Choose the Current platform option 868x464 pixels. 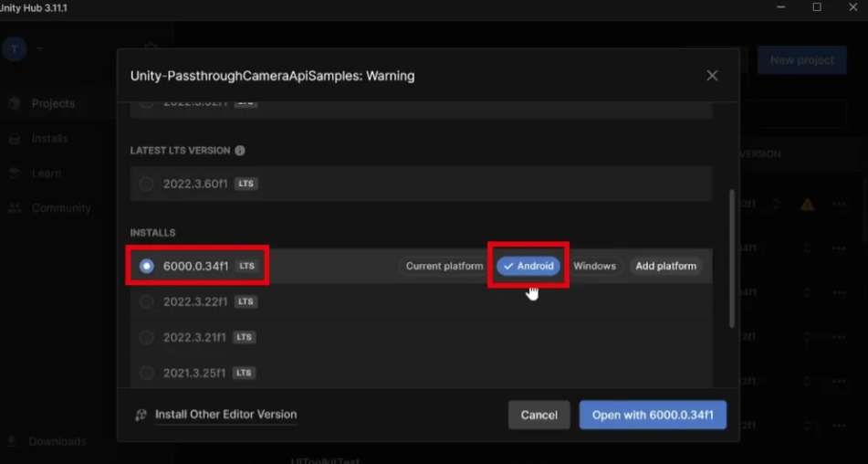pyautogui.click(x=444, y=266)
